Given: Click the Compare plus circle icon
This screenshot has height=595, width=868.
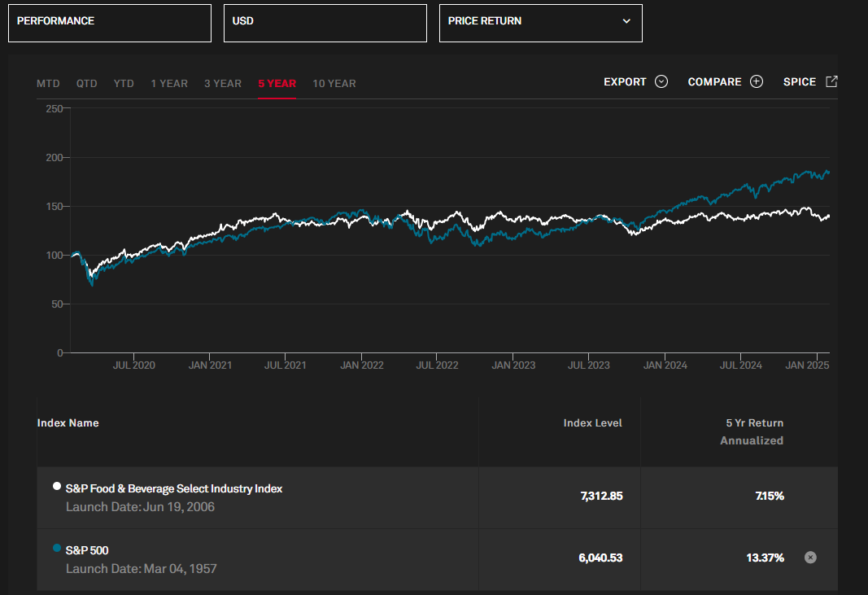Looking at the screenshot, I should coord(757,81).
